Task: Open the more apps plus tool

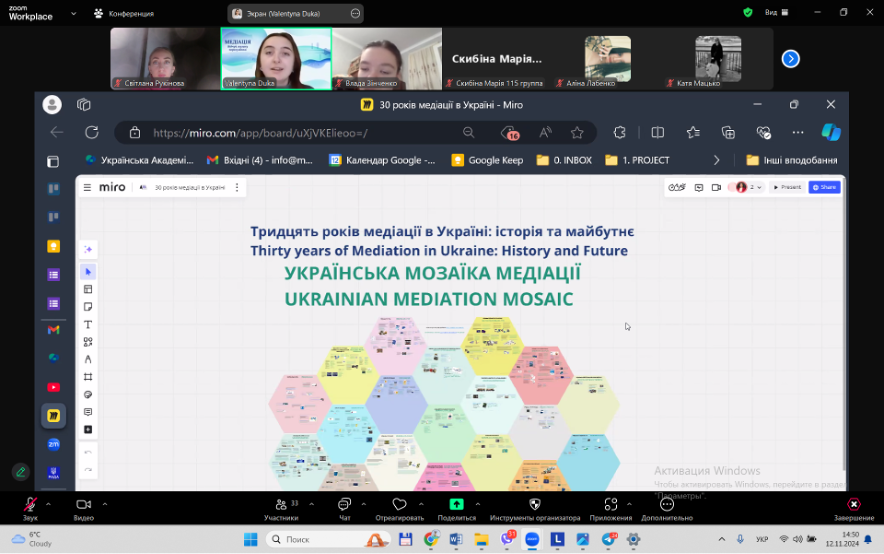Action: click(x=88, y=429)
